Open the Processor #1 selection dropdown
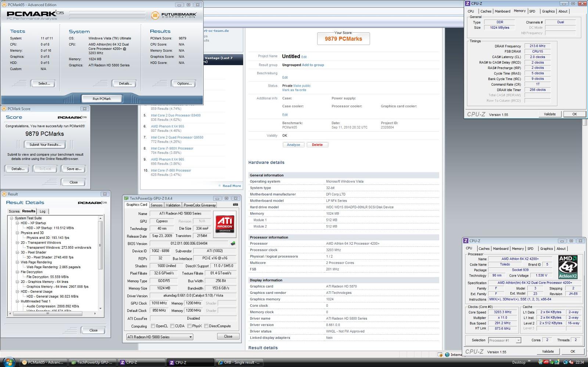Screen dimensions: 588x367 [x=505, y=340]
